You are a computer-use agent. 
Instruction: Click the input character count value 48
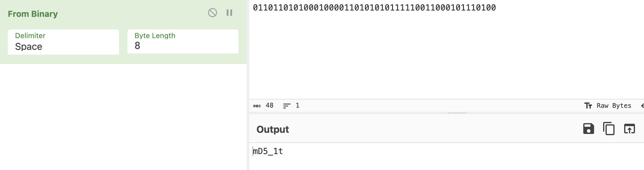(269, 105)
